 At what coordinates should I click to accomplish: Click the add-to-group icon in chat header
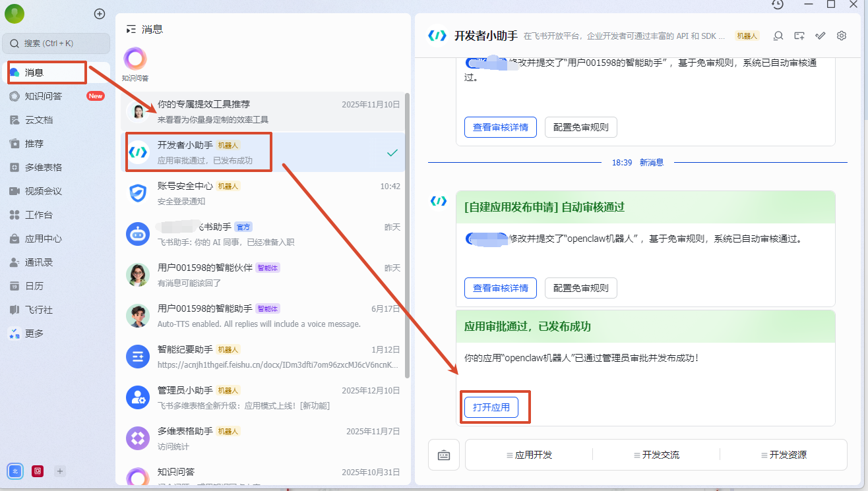(799, 36)
